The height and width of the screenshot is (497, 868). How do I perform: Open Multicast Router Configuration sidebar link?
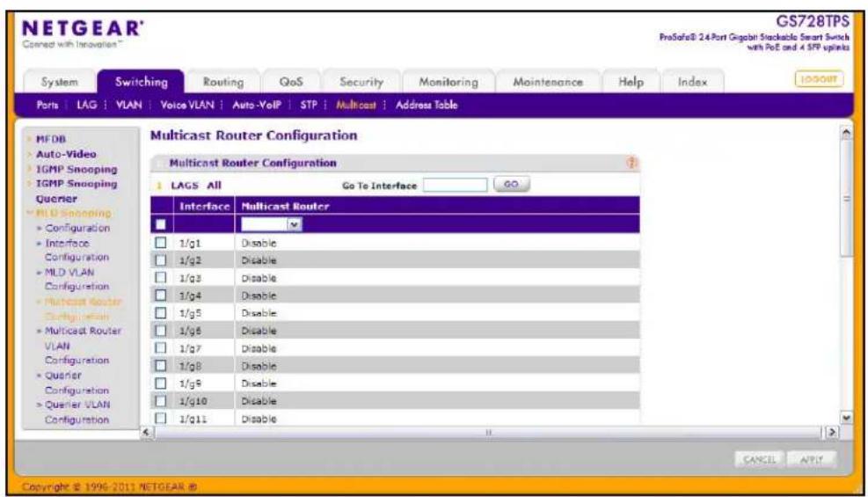click(82, 309)
